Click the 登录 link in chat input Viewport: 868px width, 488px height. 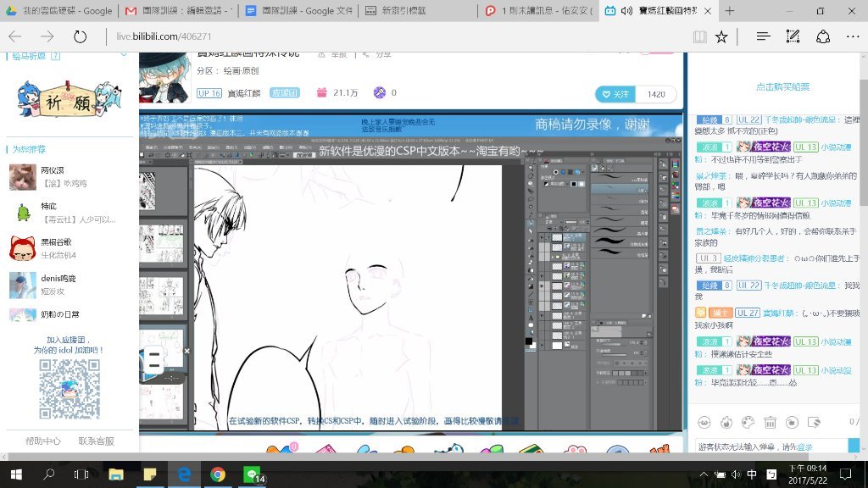[805, 447]
